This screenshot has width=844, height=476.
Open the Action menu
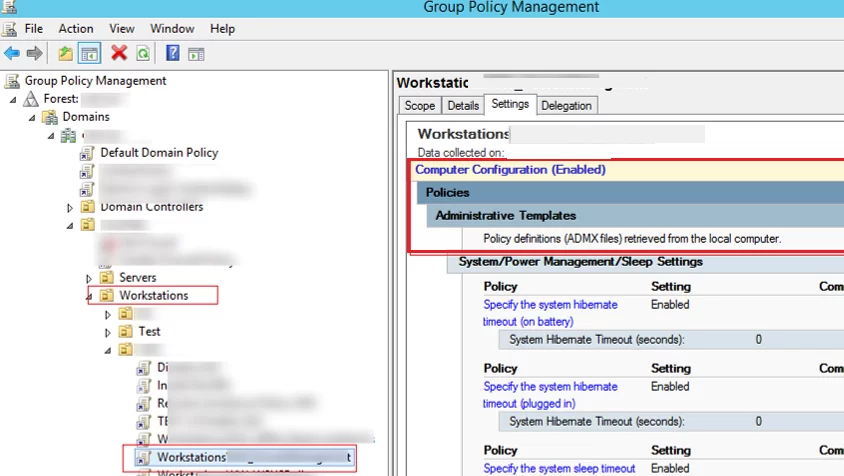pyautogui.click(x=76, y=29)
